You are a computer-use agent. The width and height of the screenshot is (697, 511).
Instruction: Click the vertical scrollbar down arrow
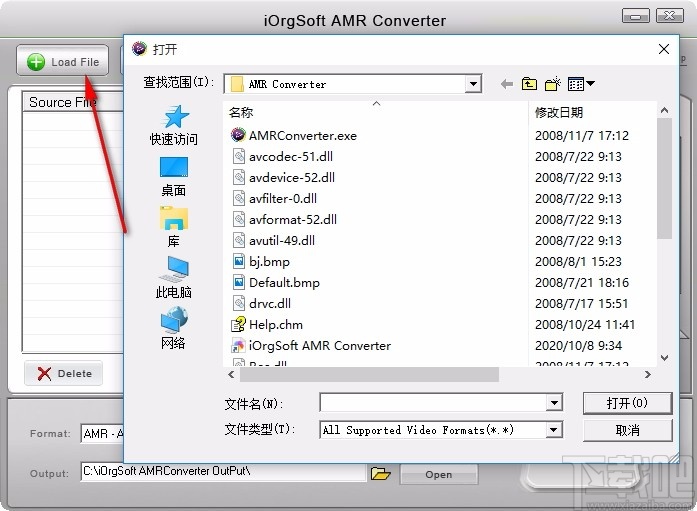pos(665,358)
